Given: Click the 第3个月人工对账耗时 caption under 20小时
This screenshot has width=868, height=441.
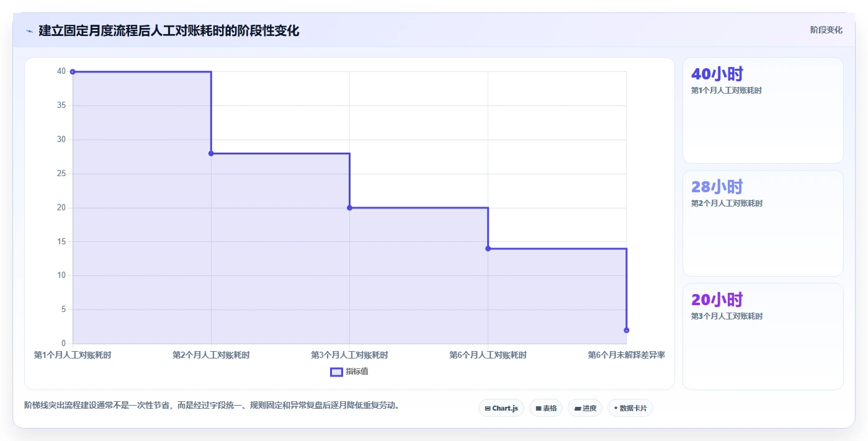Looking at the screenshot, I should (x=727, y=316).
